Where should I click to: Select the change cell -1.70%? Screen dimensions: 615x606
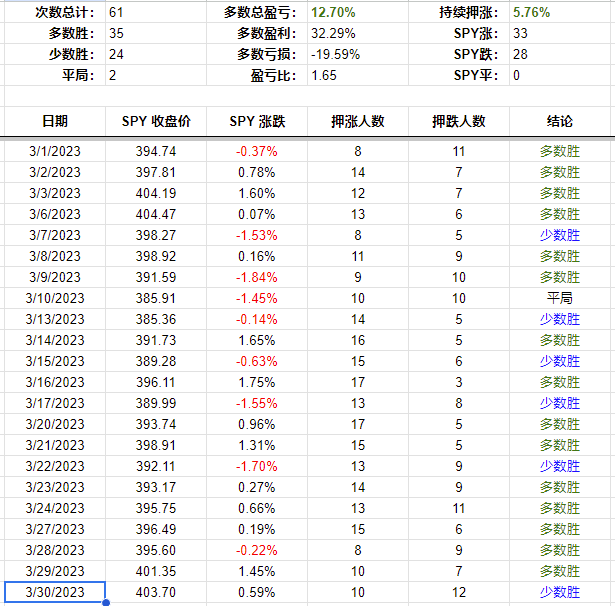257,466
